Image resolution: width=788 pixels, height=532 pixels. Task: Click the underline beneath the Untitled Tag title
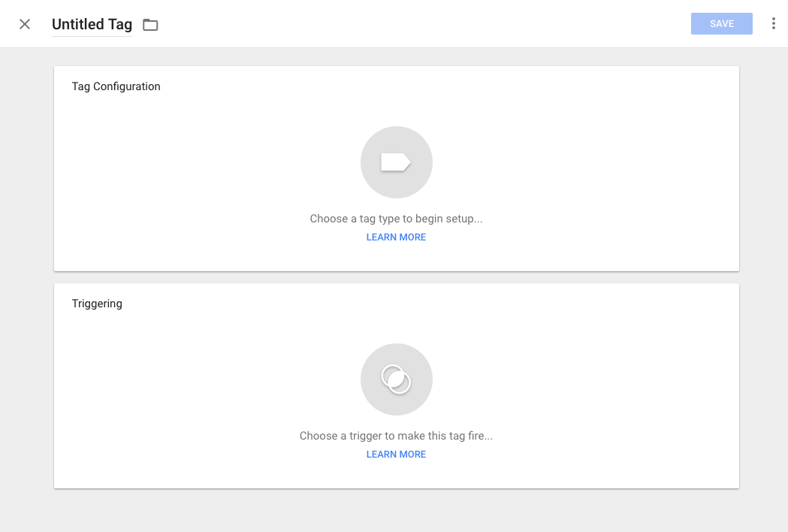pos(92,36)
